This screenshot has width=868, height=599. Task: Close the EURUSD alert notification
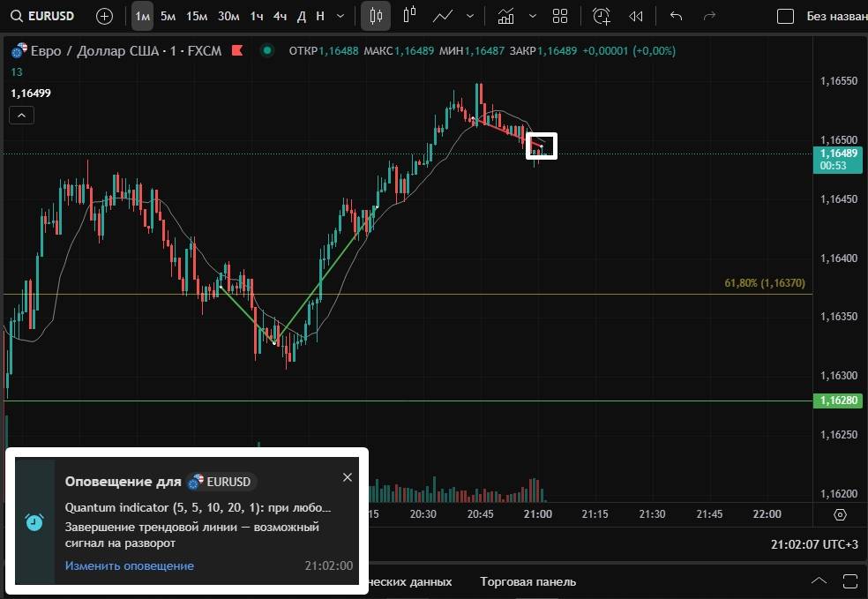coord(348,477)
